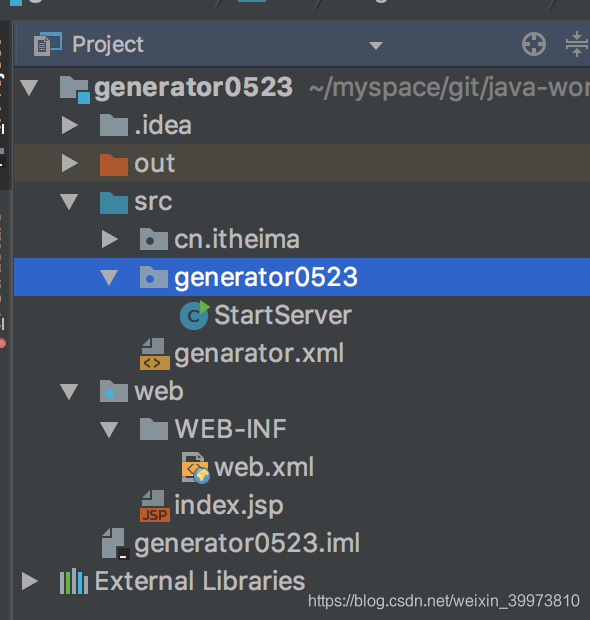Collapse the WEB-INF folder arrow
The image size is (590, 620).
(x=109, y=429)
